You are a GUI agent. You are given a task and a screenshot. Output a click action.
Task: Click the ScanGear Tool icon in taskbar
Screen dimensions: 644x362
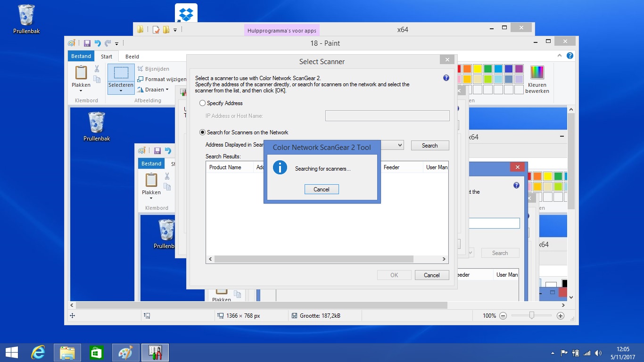coord(155,352)
